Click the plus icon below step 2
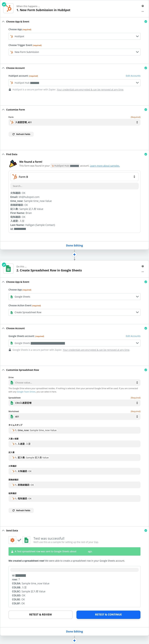This screenshot has width=149, height=644. click(x=74, y=641)
